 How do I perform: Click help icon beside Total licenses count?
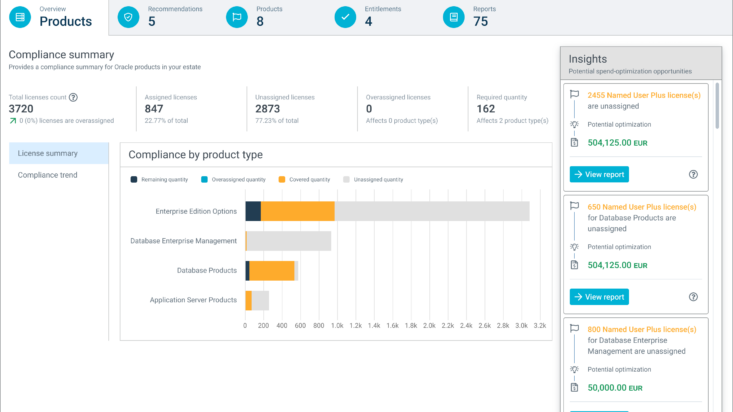point(73,97)
